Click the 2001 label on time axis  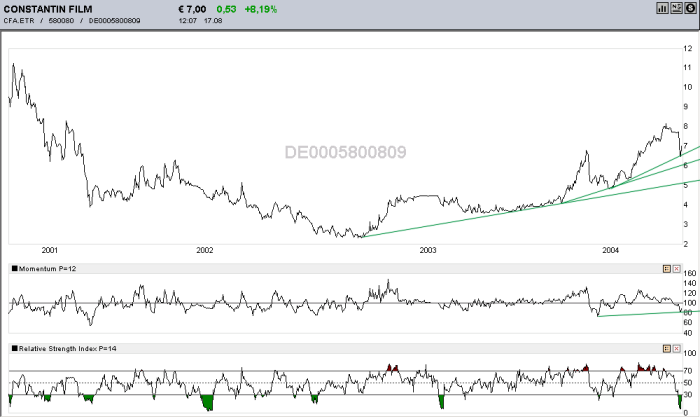pos(50,250)
